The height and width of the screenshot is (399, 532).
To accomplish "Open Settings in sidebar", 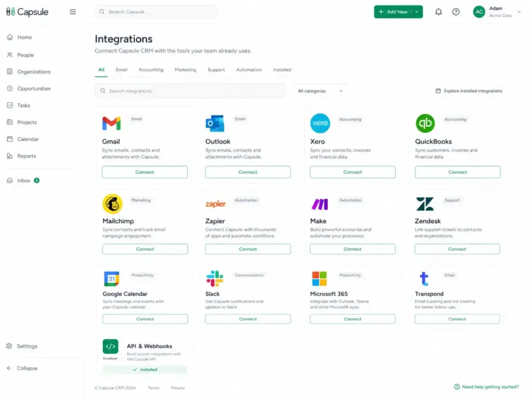I will 22,346.
